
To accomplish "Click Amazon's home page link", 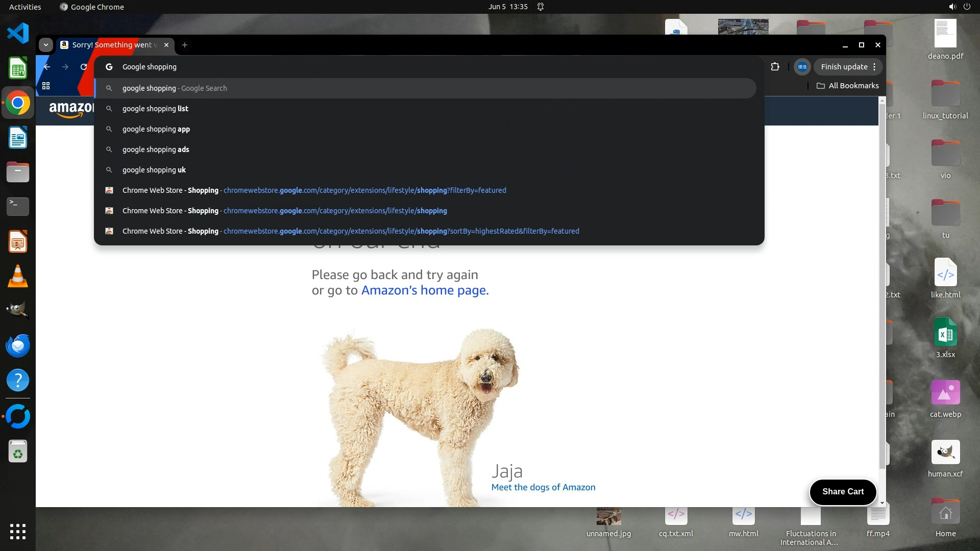I will (x=425, y=290).
